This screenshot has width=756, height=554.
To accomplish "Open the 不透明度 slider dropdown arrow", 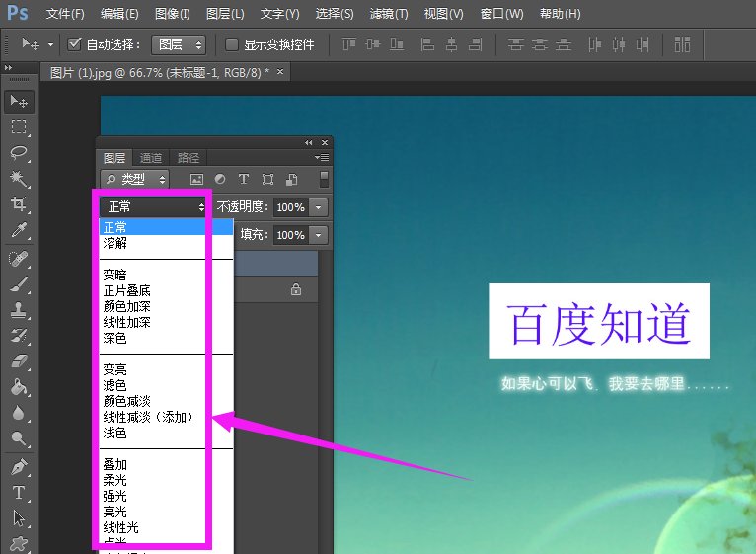I will pos(318,207).
